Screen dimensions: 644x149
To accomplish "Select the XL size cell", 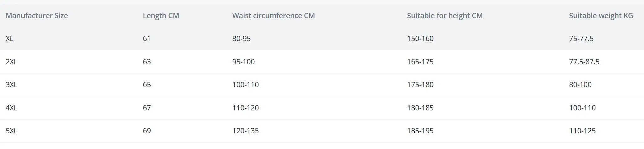I will click(9, 39).
